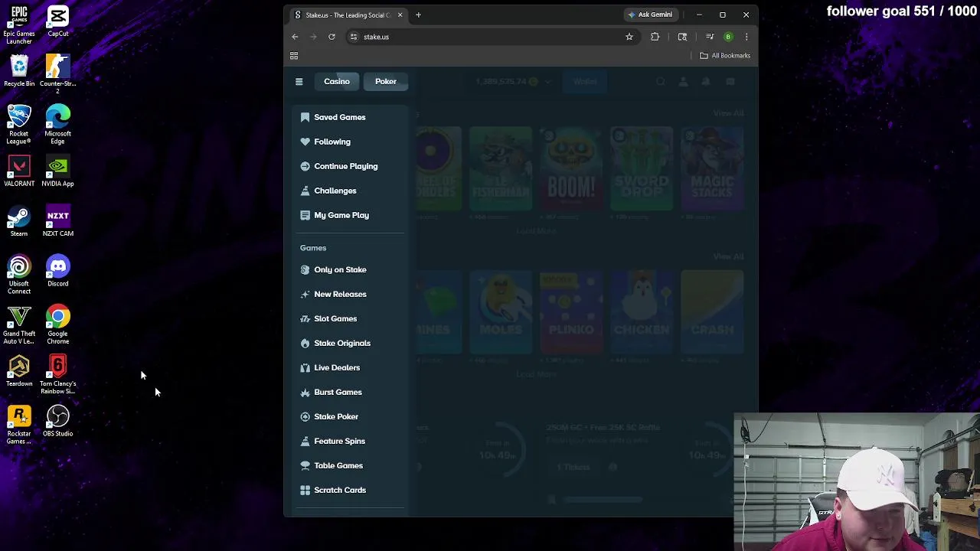Select the Recycle Bin icon

[19, 71]
